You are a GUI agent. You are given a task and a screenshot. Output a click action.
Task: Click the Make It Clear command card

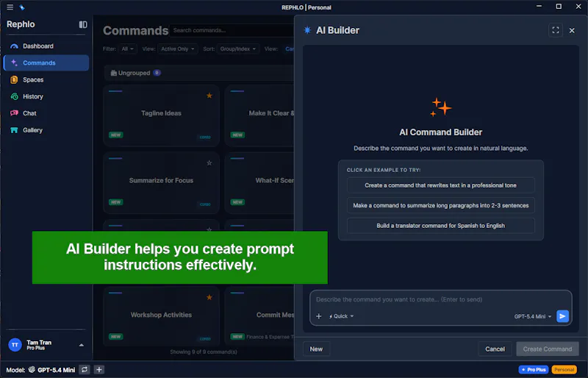click(259, 115)
